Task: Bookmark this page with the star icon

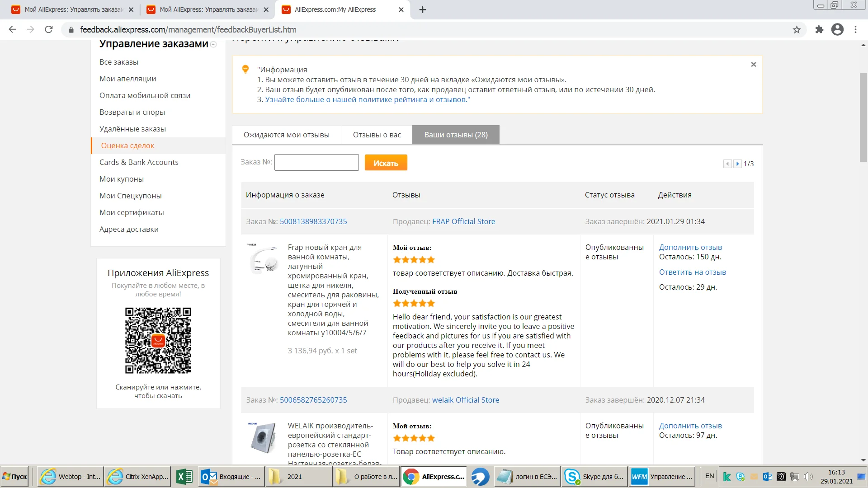Action: [x=797, y=30]
